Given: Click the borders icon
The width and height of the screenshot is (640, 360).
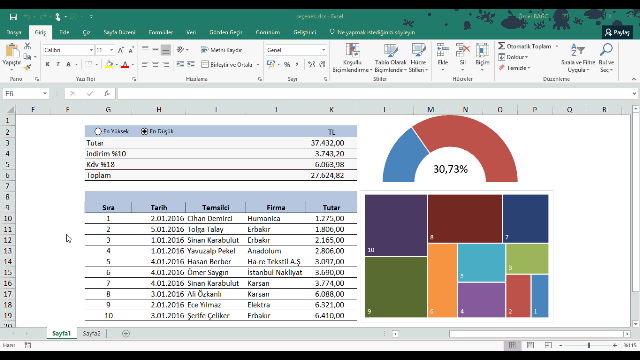Looking at the screenshot, I should [89, 64].
